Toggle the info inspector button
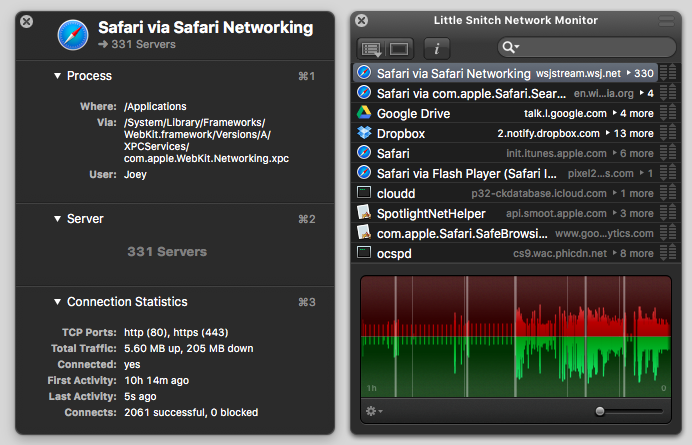Image resolution: width=692 pixels, height=445 pixels. click(x=436, y=49)
